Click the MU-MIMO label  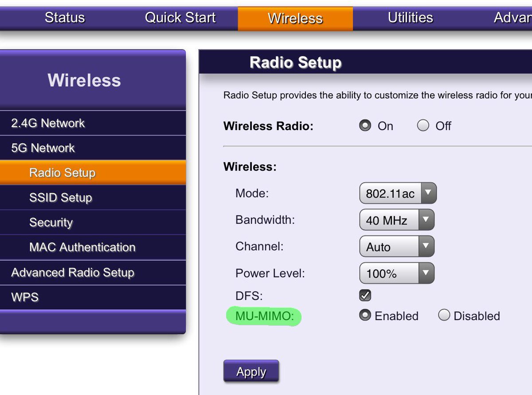pyautogui.click(x=265, y=316)
